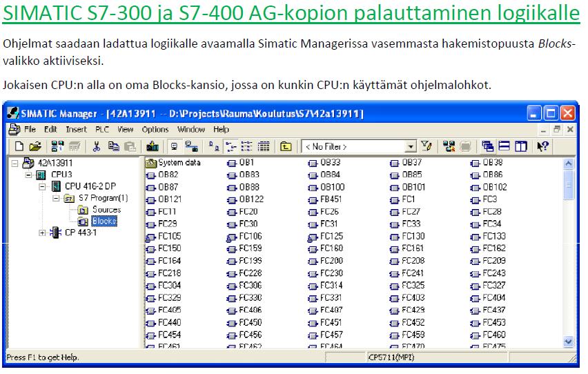The height and width of the screenshot is (374, 588).
Task: Click the block list scroll up arrow
Action: pyautogui.click(x=569, y=164)
